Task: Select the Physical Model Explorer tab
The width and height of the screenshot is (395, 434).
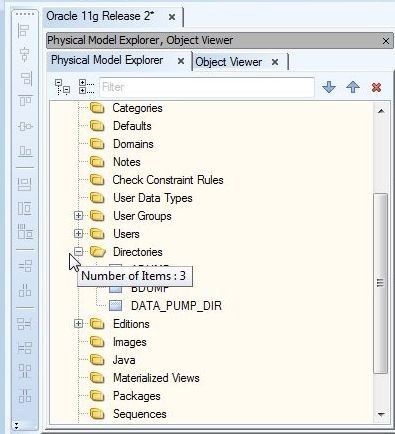Action: [x=107, y=60]
